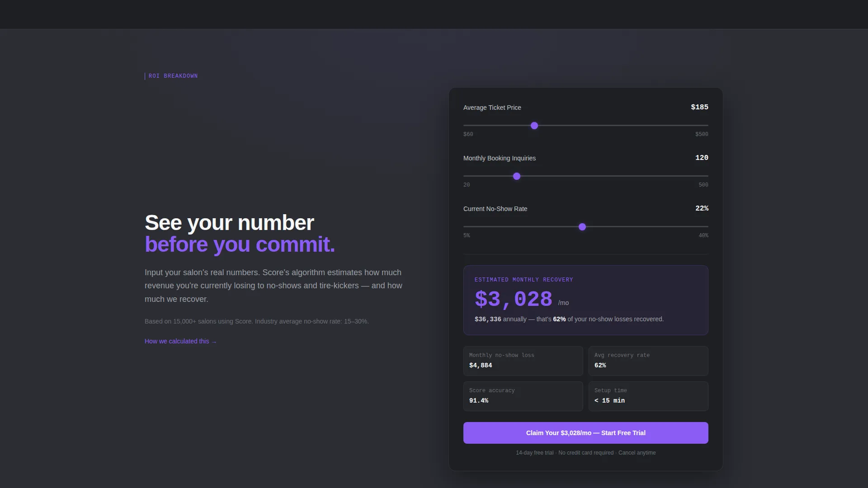Screen dimensions: 868x488
Task: Click the 'Current No-Show Rate' label
Action: (495, 209)
